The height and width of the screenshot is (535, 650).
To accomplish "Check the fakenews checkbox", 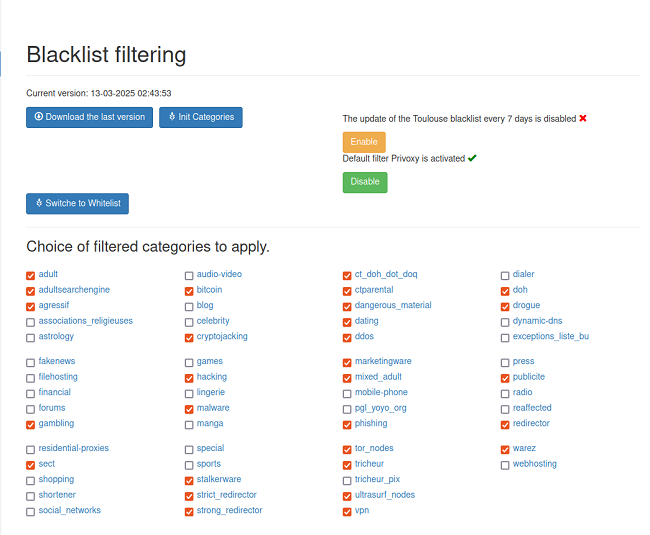I will click(x=31, y=362).
